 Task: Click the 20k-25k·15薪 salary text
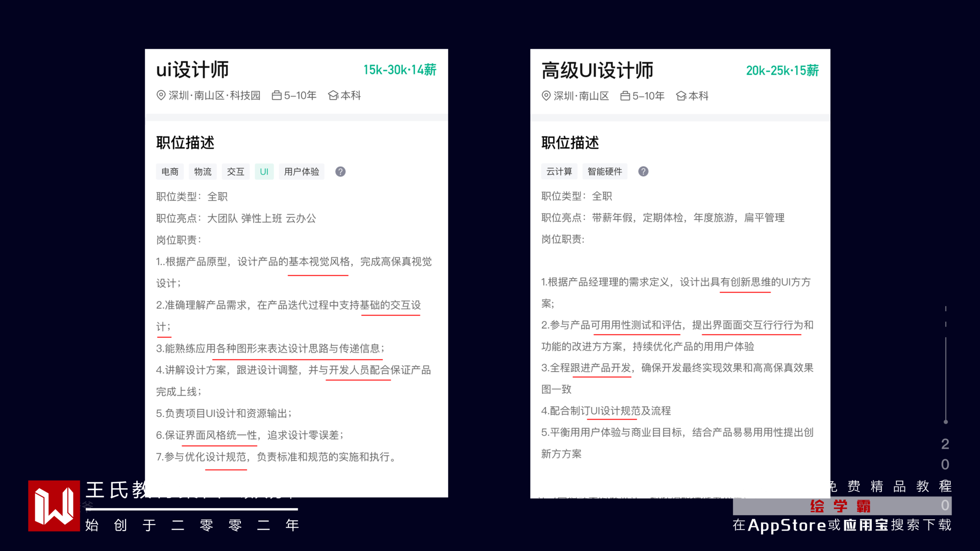(x=782, y=70)
